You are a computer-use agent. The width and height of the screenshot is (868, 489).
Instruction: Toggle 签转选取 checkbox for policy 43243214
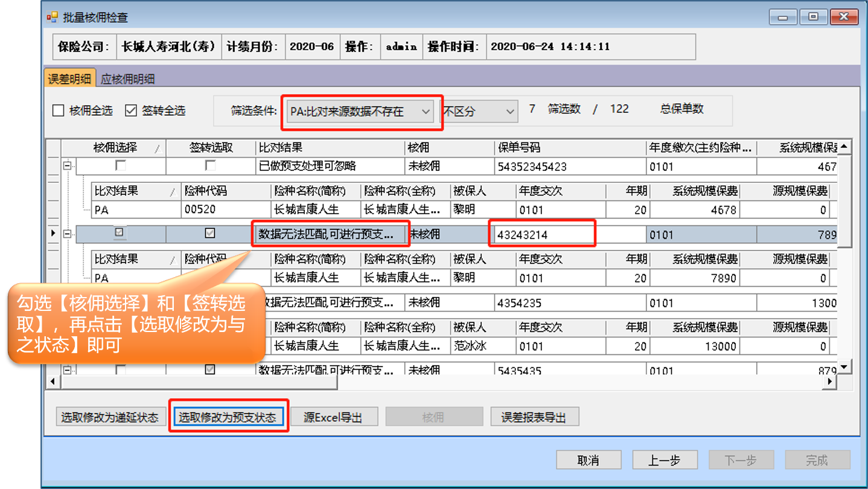(x=210, y=233)
